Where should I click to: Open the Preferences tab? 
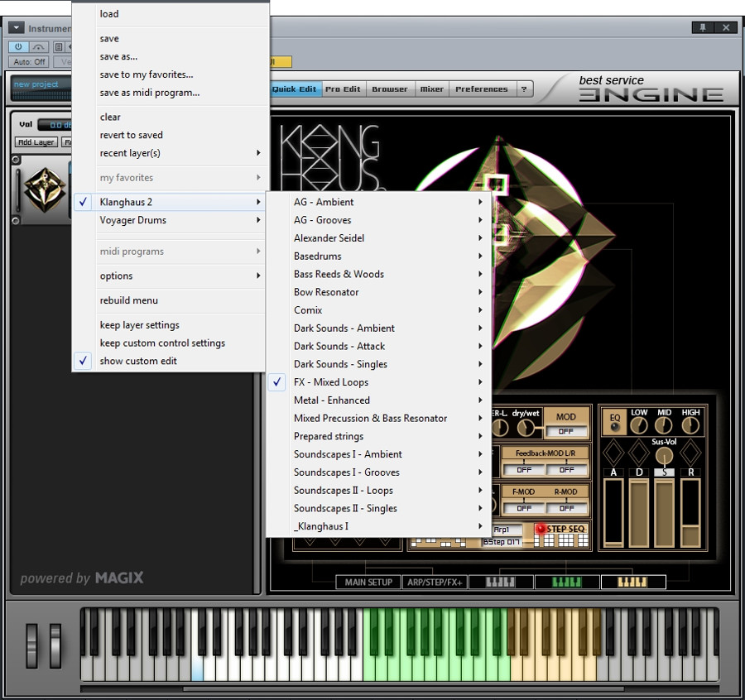click(x=481, y=89)
